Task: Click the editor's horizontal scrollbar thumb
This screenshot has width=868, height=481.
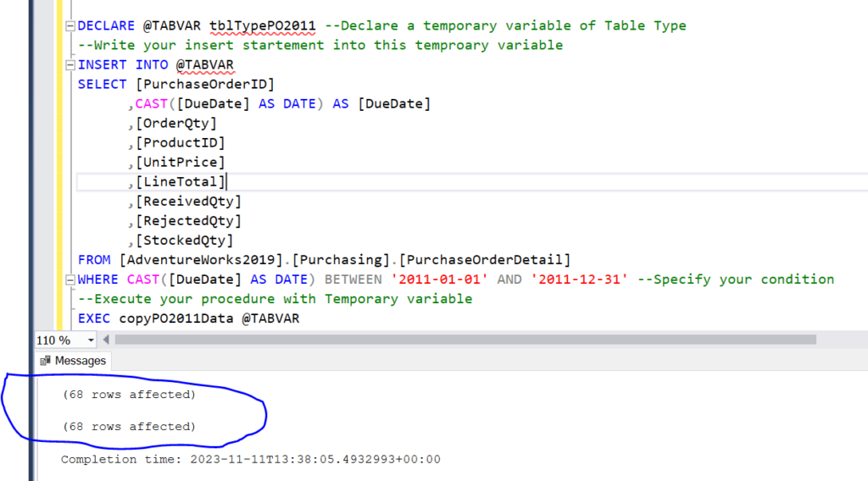Action: coord(465,340)
